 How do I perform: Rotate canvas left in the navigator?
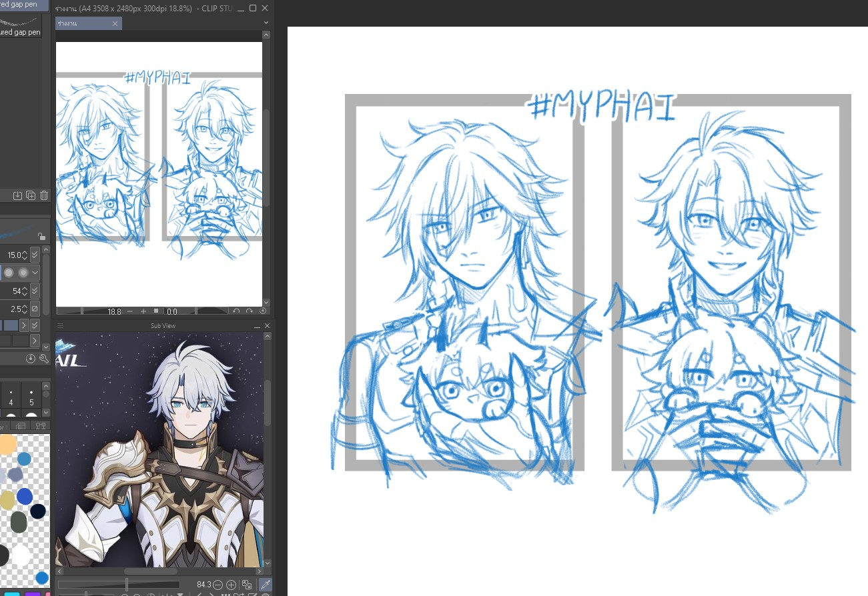click(236, 311)
